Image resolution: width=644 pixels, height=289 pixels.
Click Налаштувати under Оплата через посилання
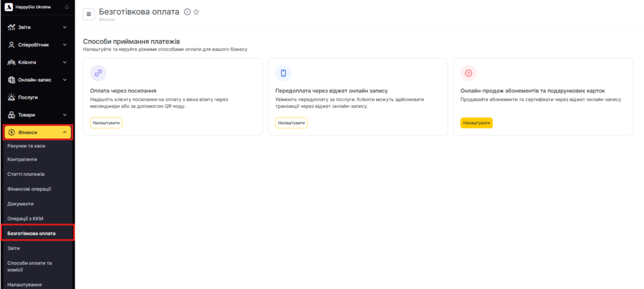coord(106,123)
